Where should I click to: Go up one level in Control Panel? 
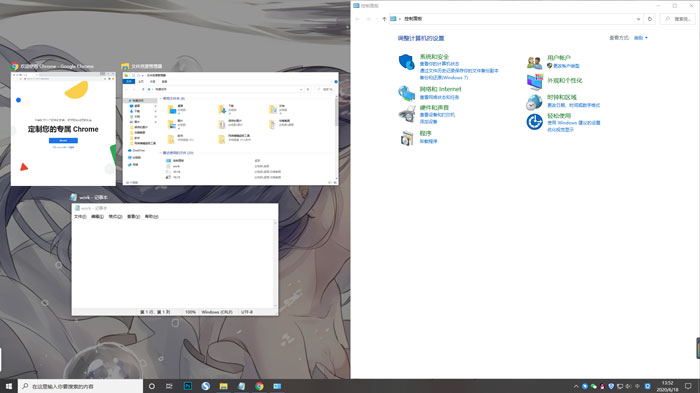tap(384, 19)
